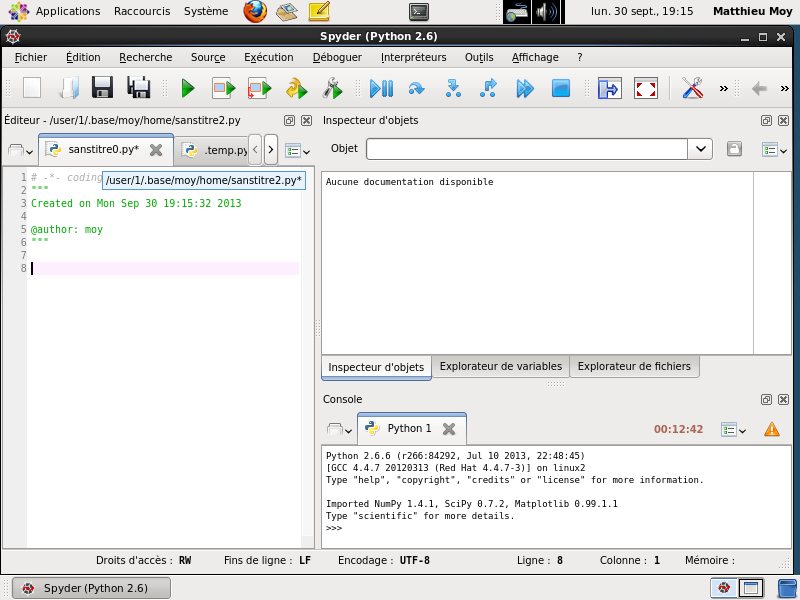This screenshot has width=800, height=600.
Task: Toggle the inspector lock icon
Action: click(734, 149)
